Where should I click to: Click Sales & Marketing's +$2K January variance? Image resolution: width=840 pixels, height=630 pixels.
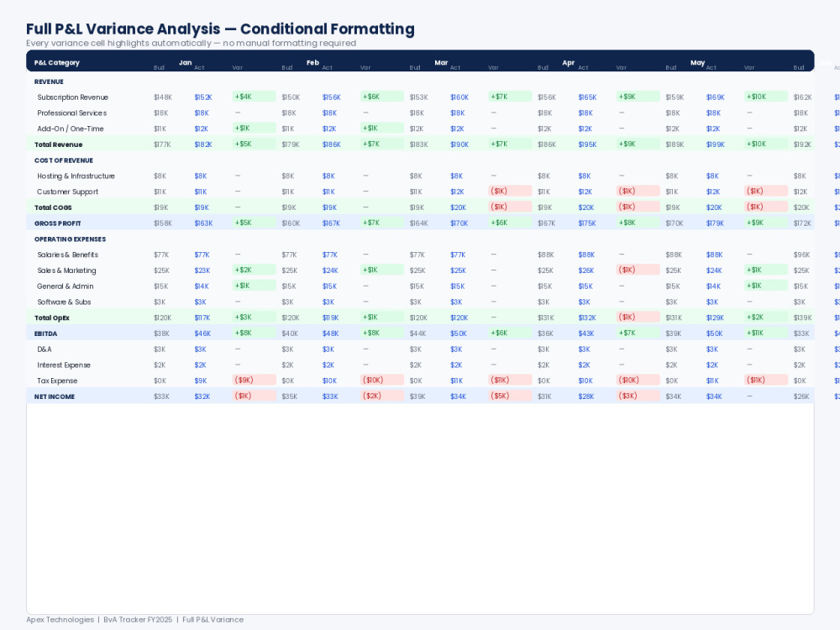254,270
